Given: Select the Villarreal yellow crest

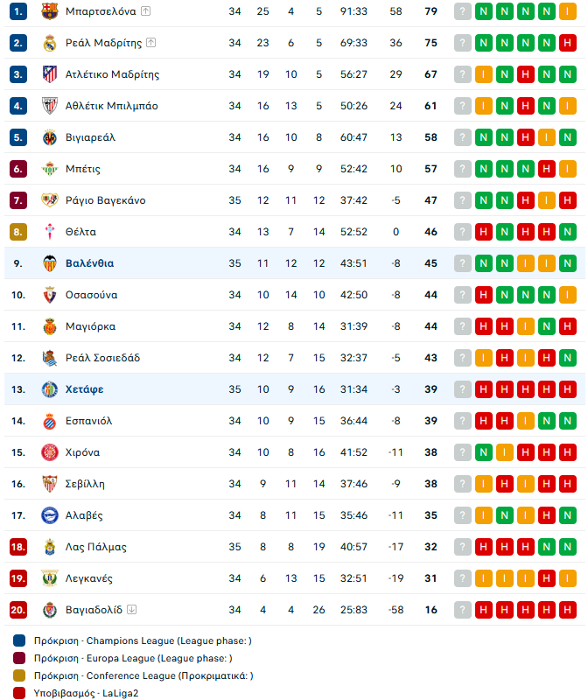Looking at the screenshot, I should tap(50, 137).
